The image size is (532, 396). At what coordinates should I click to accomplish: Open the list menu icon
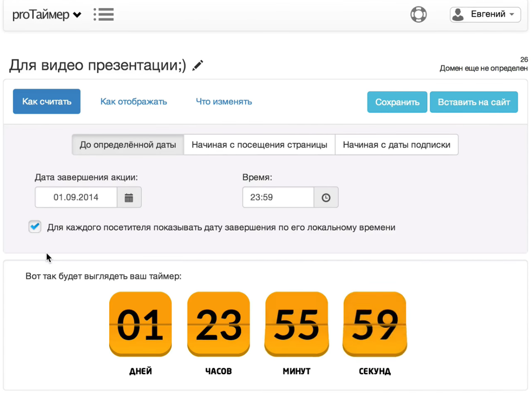(103, 15)
